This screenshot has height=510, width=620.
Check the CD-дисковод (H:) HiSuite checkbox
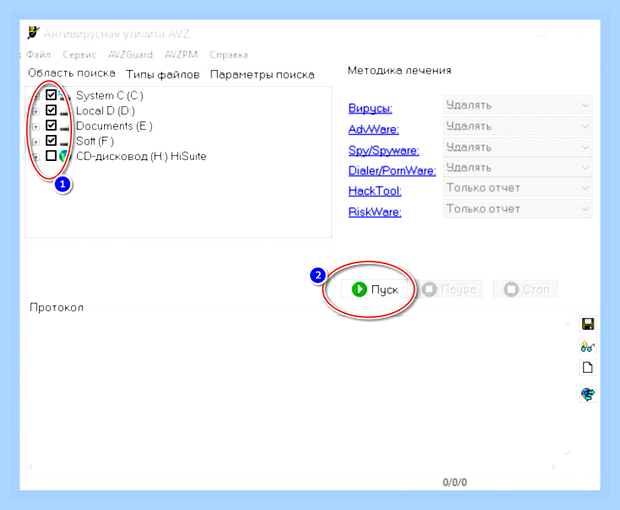[x=51, y=156]
